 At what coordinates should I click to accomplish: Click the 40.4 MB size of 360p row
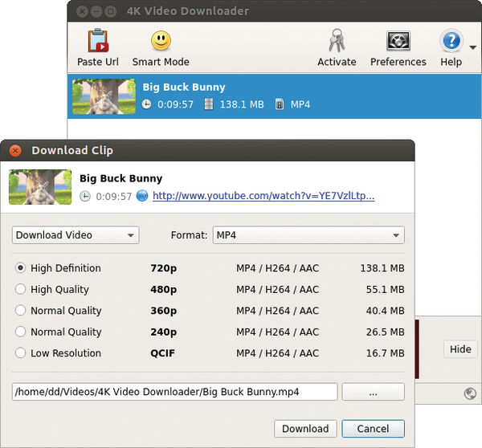[x=385, y=311]
